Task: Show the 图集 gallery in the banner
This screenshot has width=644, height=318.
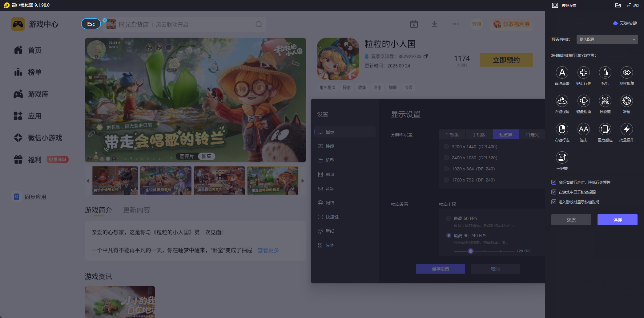Action: coord(206,156)
